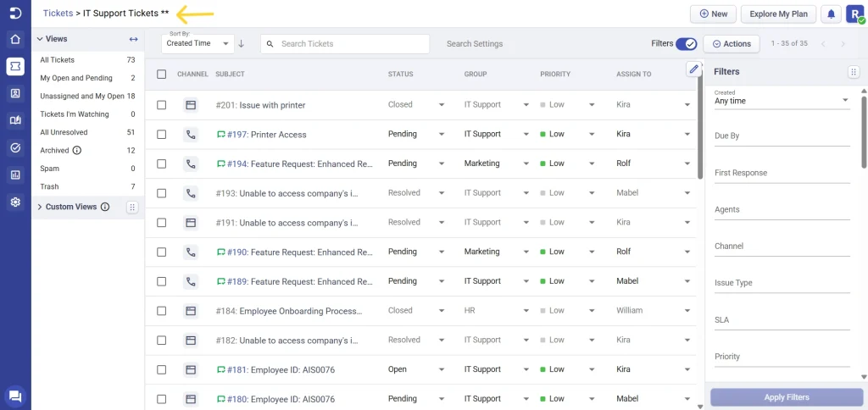Viewport: 868px width, 410px height.
Task: Click the app logo at top left
Action: pos(15,14)
